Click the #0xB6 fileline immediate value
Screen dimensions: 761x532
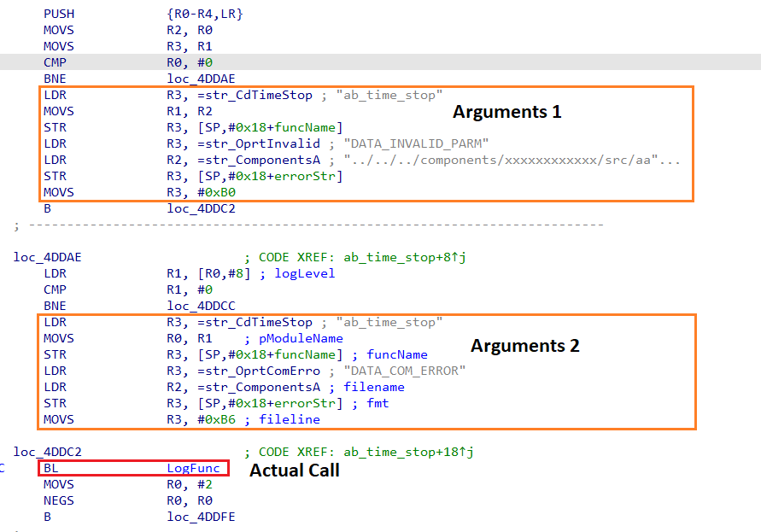(x=216, y=419)
